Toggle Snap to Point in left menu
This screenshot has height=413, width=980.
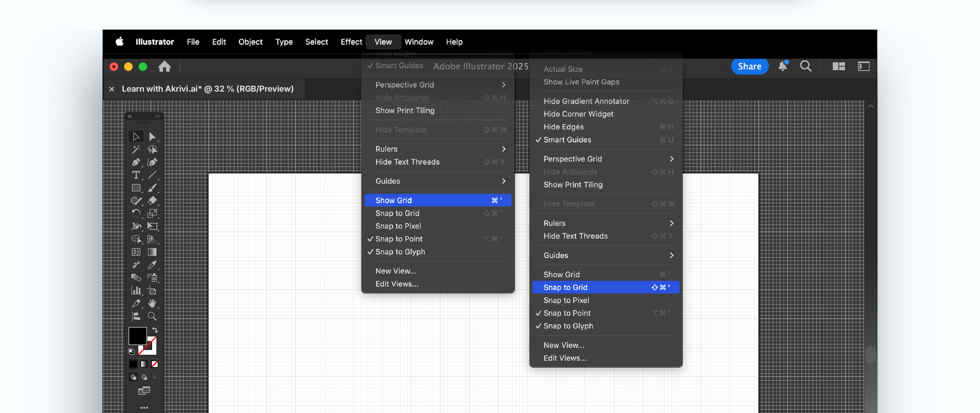tap(438, 239)
